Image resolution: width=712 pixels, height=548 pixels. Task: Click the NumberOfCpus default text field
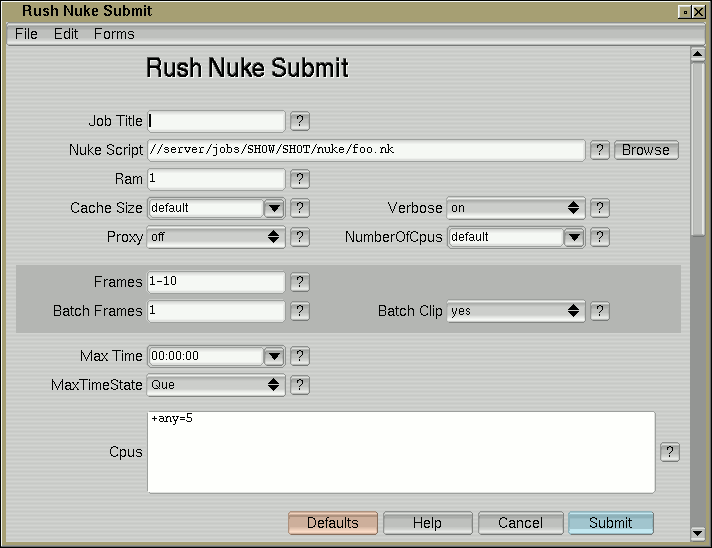[506, 237]
